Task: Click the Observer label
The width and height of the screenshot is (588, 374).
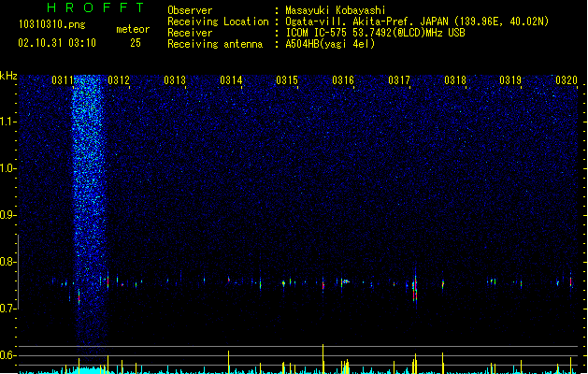Action: pos(190,10)
